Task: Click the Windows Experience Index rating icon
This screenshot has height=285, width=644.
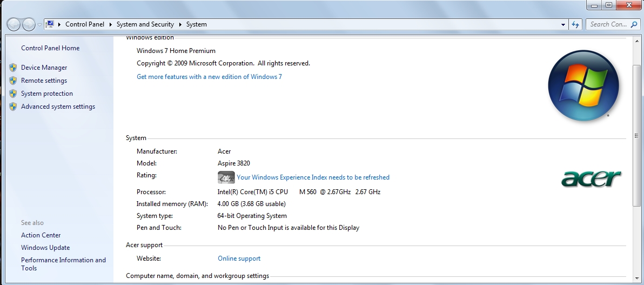Action: (x=226, y=177)
